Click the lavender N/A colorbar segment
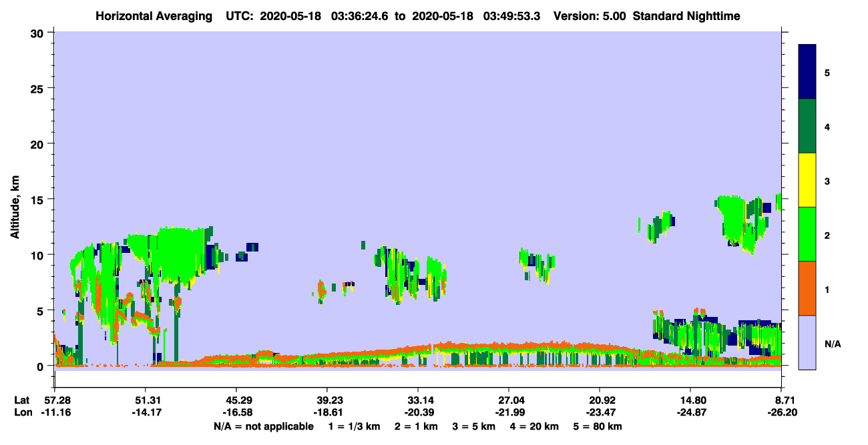Viewport: 868px width, 445px height. pos(807,342)
